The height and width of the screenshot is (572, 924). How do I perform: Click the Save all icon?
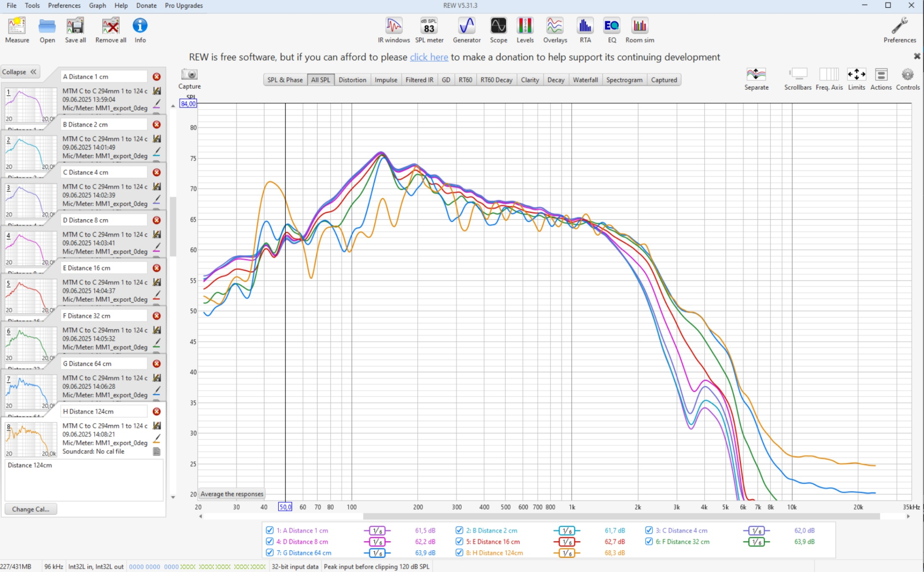pos(75,30)
